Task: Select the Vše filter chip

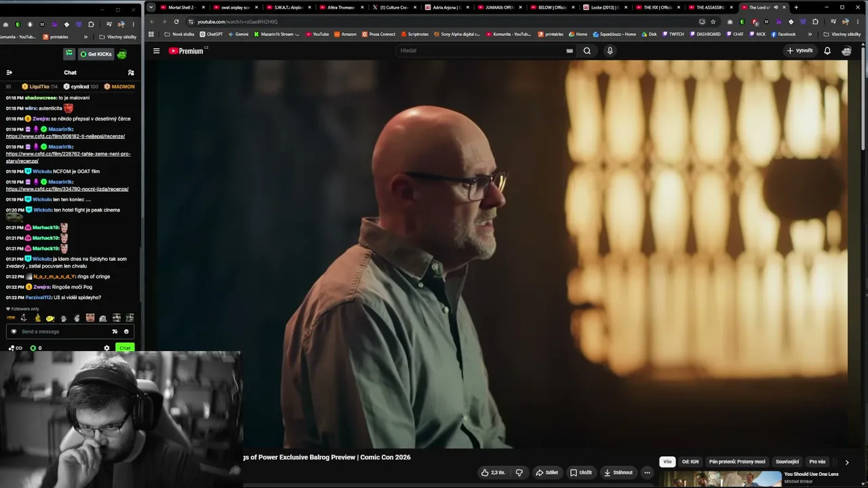Action: [667, 462]
